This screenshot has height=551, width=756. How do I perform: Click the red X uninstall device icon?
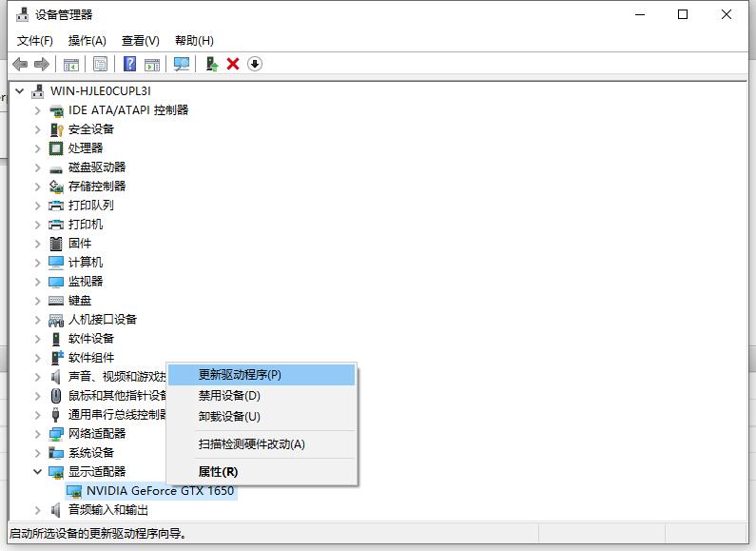pyautogui.click(x=233, y=64)
